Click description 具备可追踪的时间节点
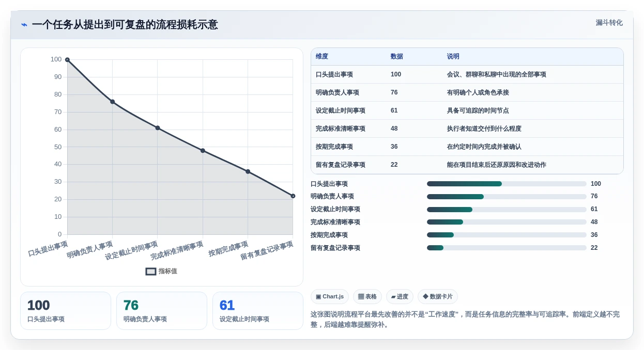The width and height of the screenshot is (644, 350). pos(478,110)
